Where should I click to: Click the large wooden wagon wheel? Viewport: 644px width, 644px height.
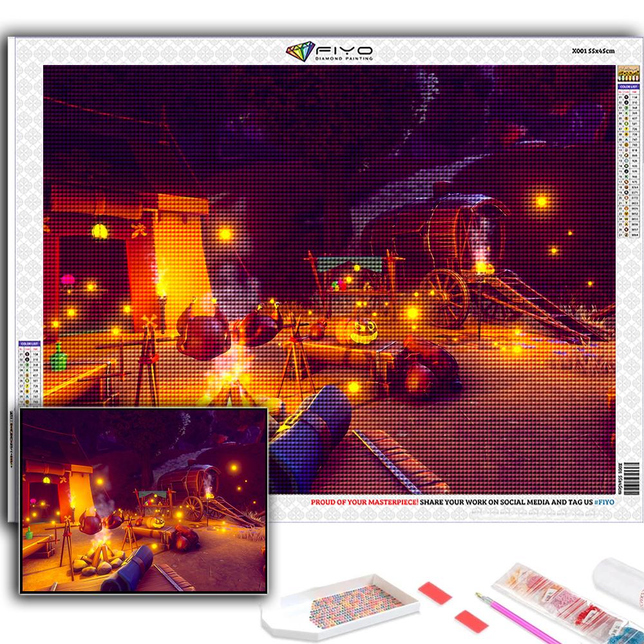tap(445, 296)
